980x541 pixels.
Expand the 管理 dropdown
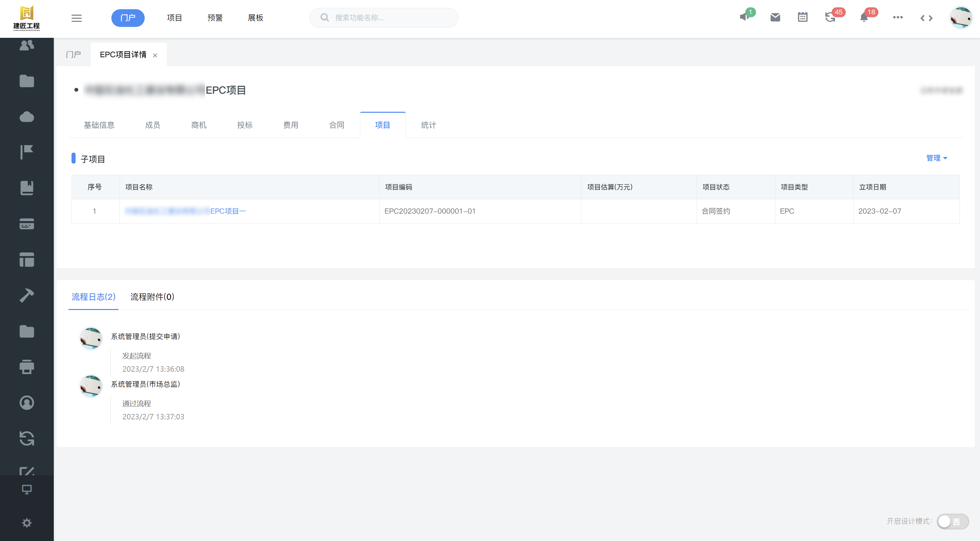click(936, 158)
